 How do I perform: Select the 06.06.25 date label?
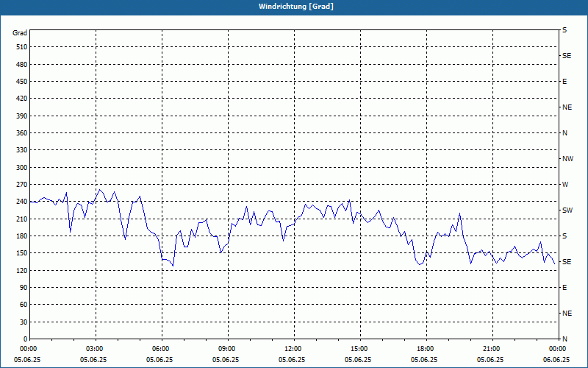pyautogui.click(x=556, y=360)
